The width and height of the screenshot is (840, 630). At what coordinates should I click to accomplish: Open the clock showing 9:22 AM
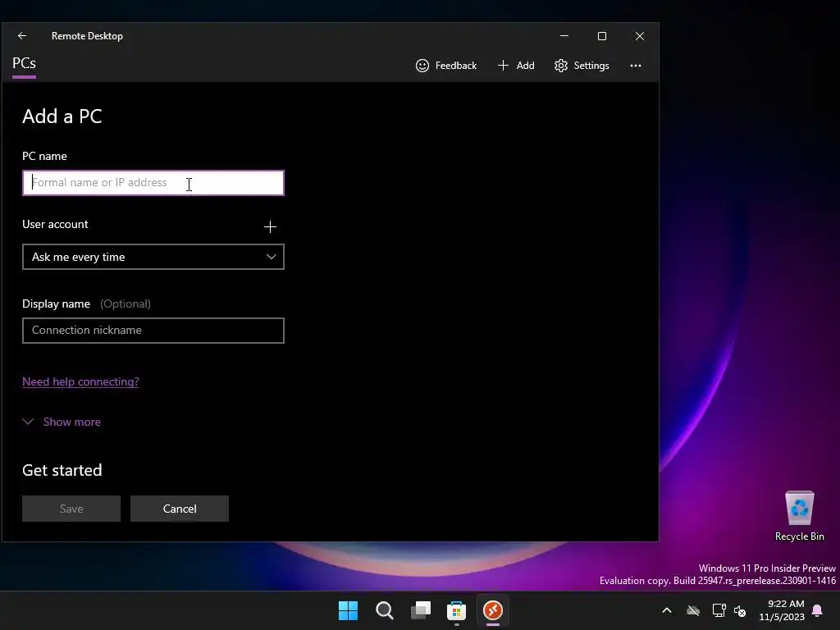coord(782,610)
